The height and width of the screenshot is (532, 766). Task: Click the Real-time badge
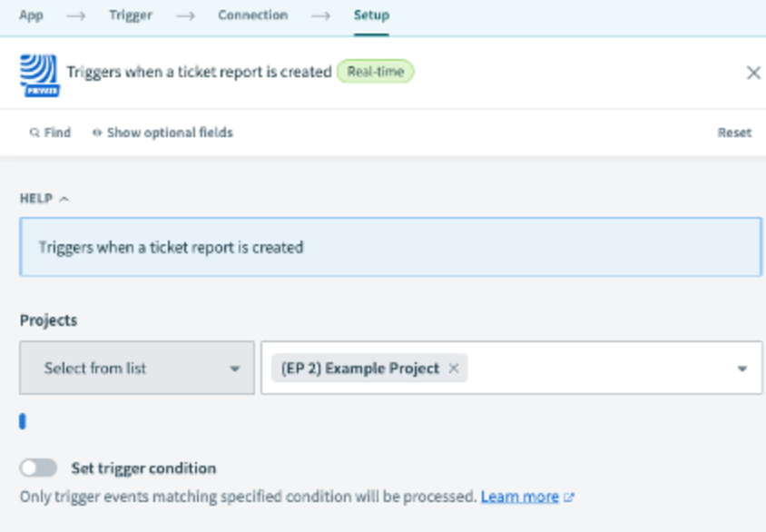[375, 72]
